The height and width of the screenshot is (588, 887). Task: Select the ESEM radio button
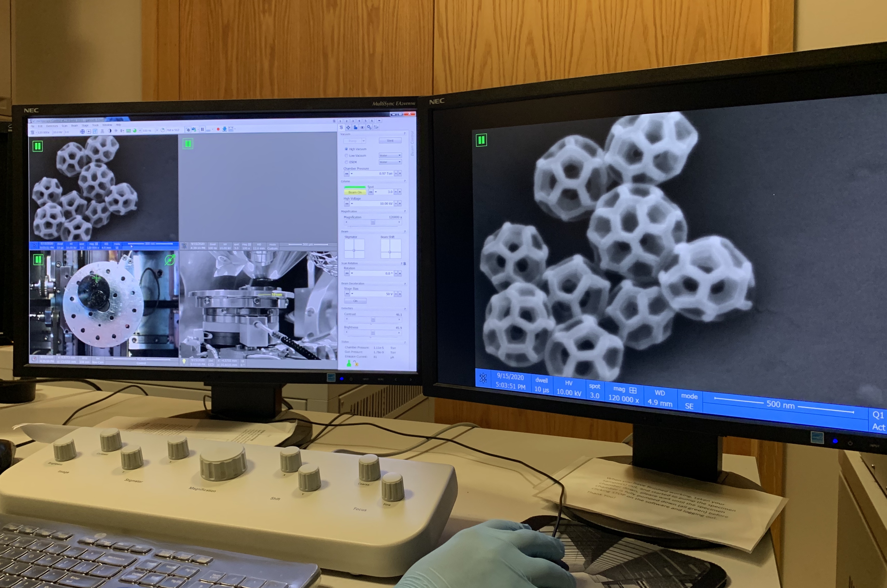pos(346,162)
